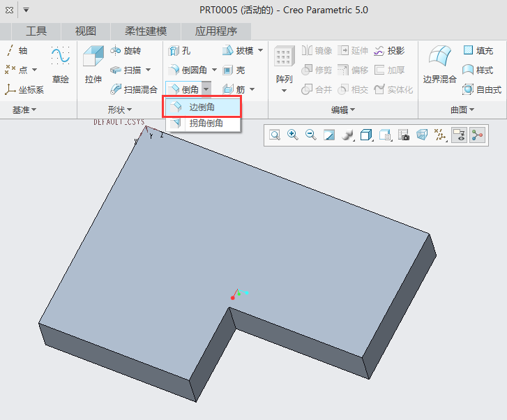Click the 倒圆角 (Round) tool
The width and height of the screenshot is (507, 420).
(x=188, y=70)
